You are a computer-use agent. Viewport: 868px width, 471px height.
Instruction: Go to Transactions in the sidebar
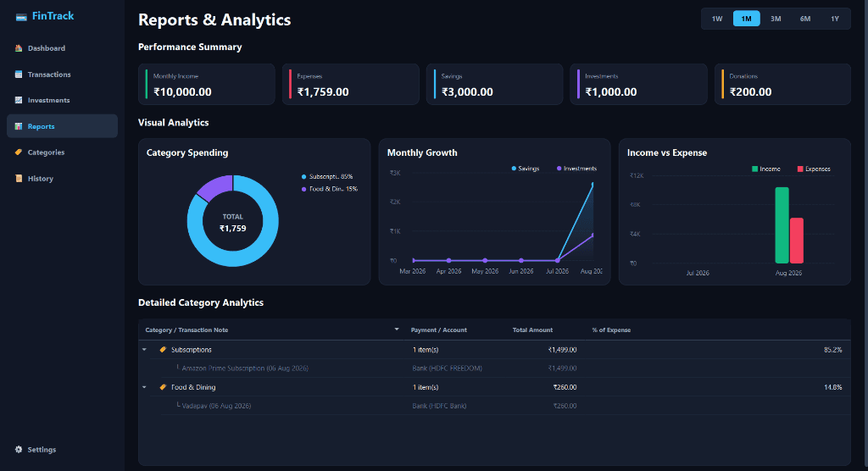click(x=62, y=75)
